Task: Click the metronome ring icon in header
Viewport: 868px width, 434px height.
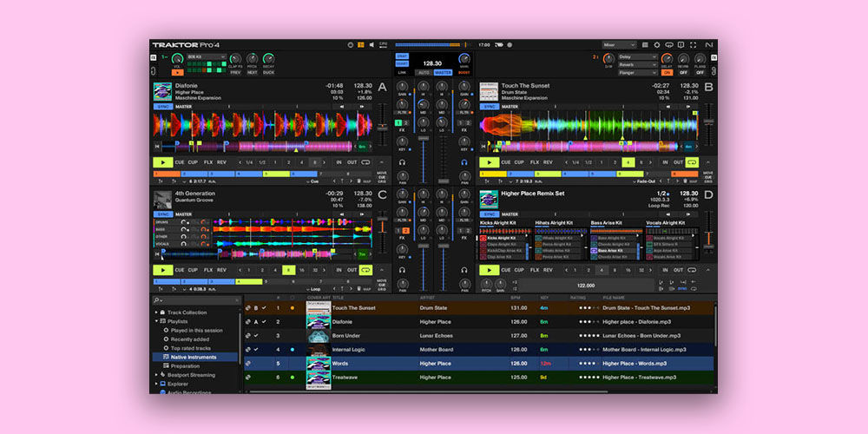Action: click(x=351, y=45)
